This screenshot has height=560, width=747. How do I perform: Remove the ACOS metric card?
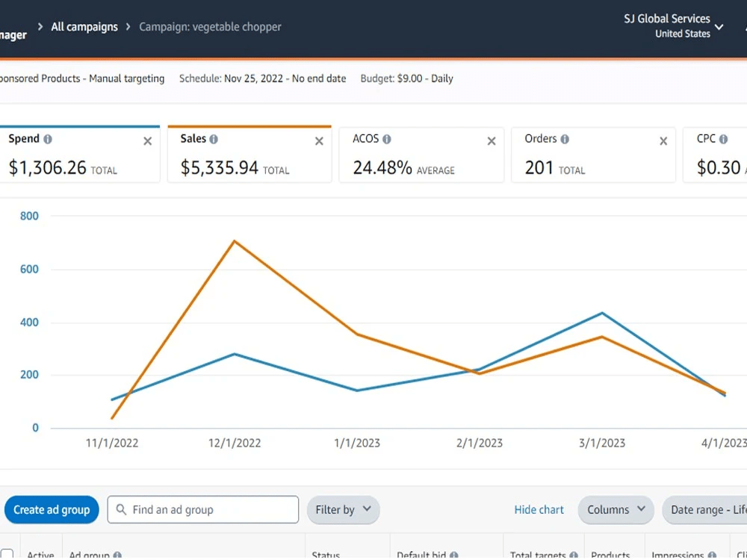pos(492,141)
